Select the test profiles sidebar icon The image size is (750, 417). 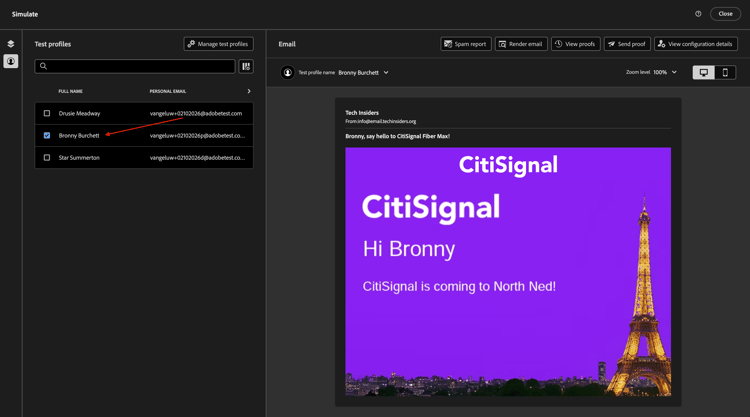[x=11, y=61]
